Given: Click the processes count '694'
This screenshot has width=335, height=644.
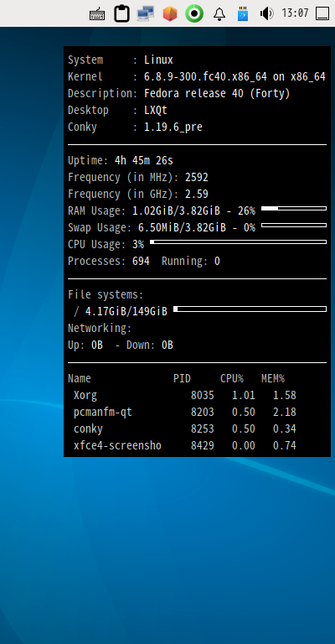Looking at the screenshot, I should [x=141, y=262].
